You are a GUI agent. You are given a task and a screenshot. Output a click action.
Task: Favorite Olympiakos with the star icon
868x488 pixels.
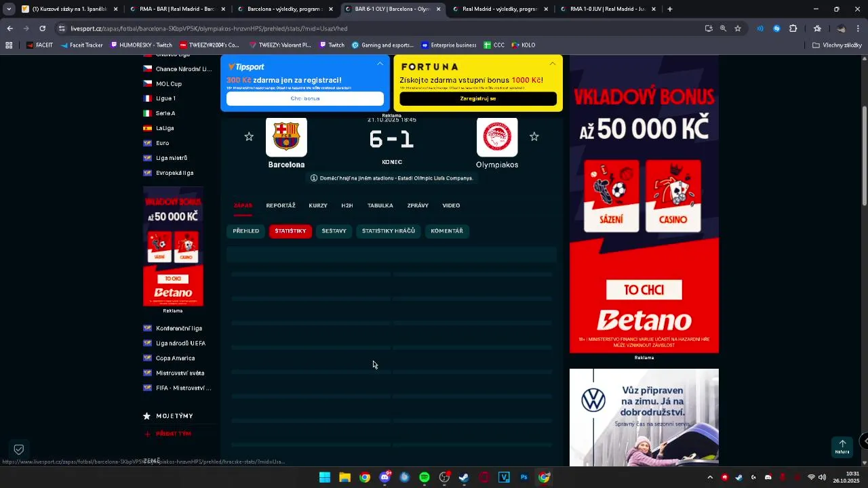click(534, 137)
